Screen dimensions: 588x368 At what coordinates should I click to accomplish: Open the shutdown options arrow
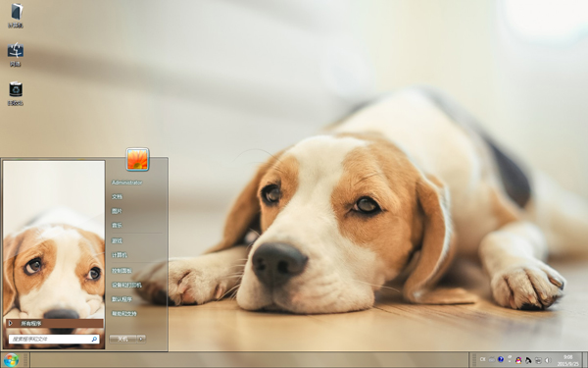pos(141,340)
